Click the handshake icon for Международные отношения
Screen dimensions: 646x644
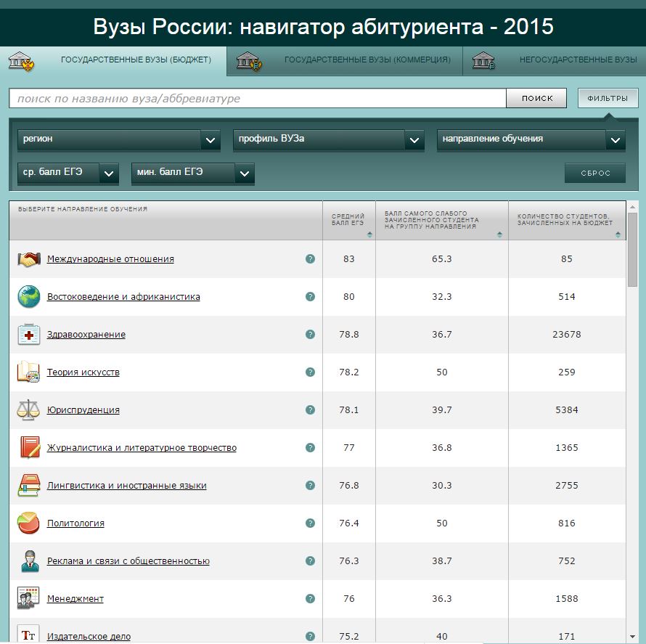28,259
